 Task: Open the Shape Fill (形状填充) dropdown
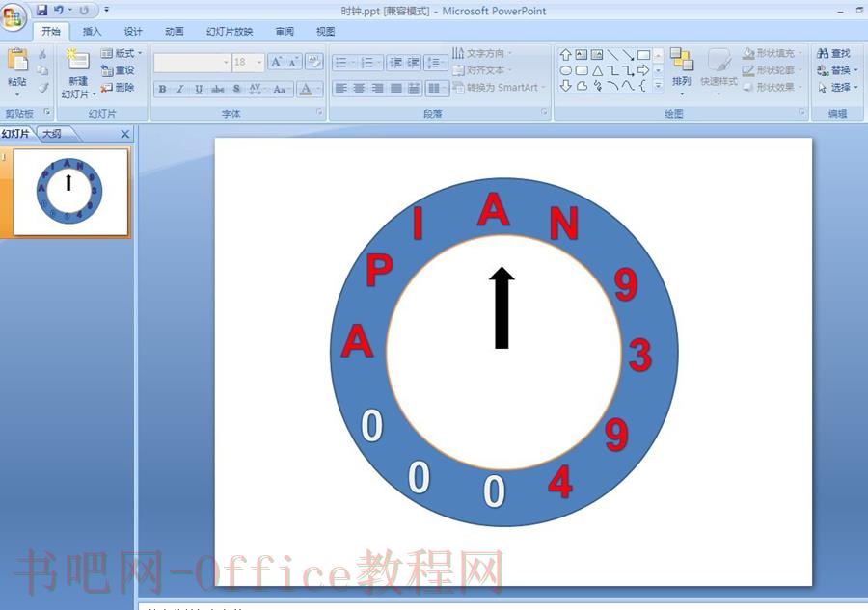(773, 53)
